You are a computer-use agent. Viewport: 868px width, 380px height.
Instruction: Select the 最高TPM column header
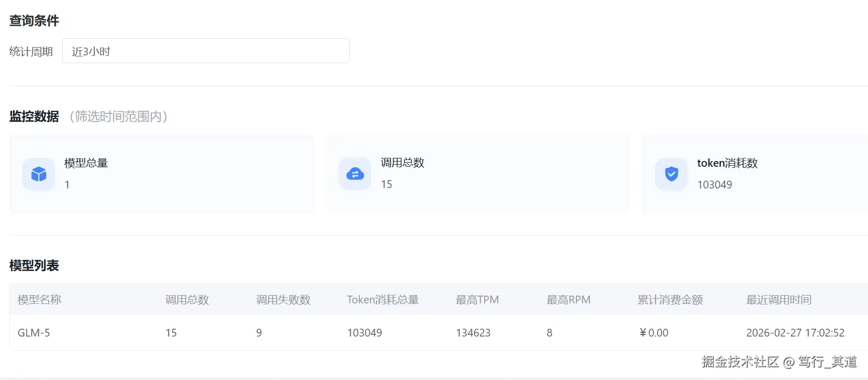[x=477, y=300]
